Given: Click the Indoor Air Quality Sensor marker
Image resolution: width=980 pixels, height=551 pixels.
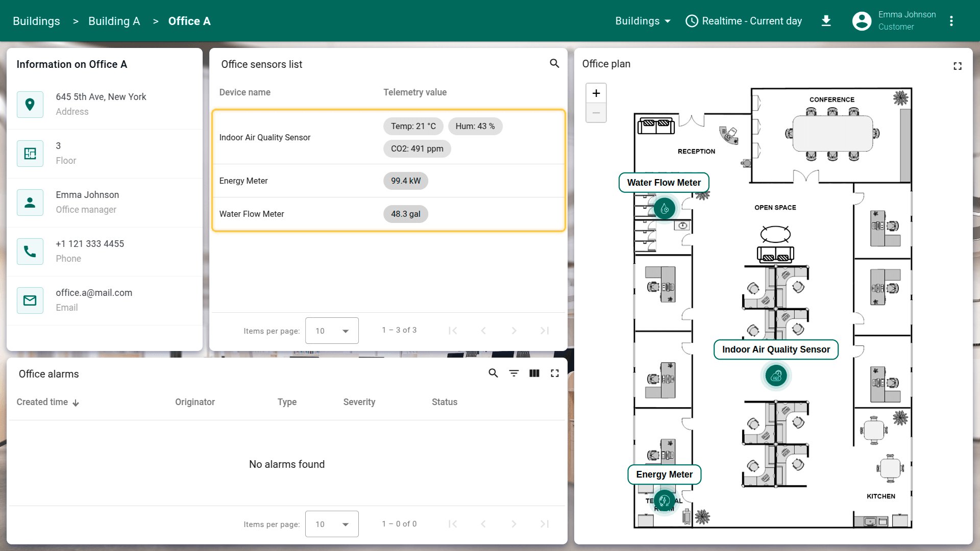Looking at the screenshot, I should pyautogui.click(x=776, y=376).
